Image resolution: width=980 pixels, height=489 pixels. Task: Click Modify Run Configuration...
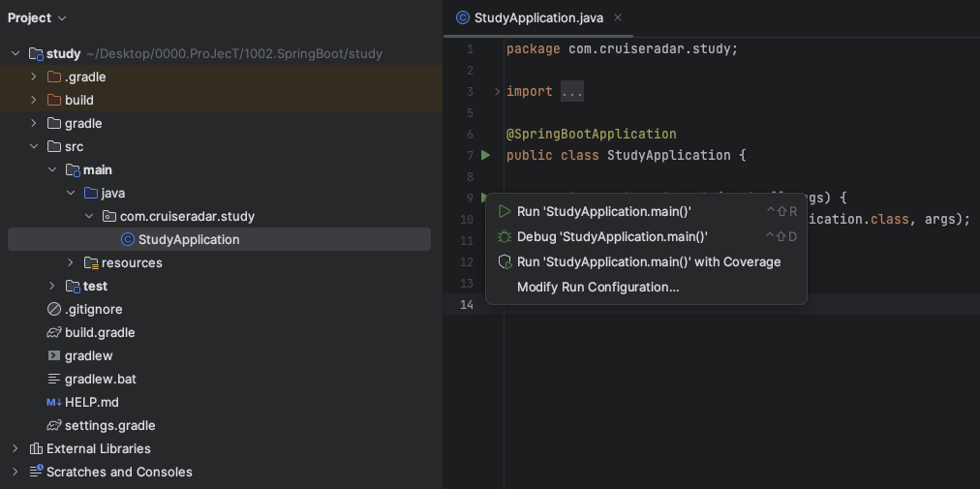pyautogui.click(x=597, y=287)
